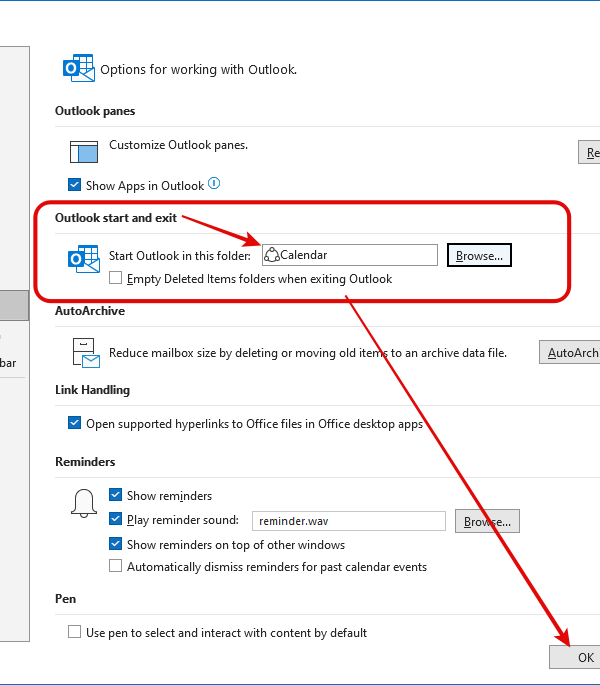Screen dimensions: 600x685
Task: Toggle Open supported hyperlinks in Office desktop apps
Action: [74, 423]
